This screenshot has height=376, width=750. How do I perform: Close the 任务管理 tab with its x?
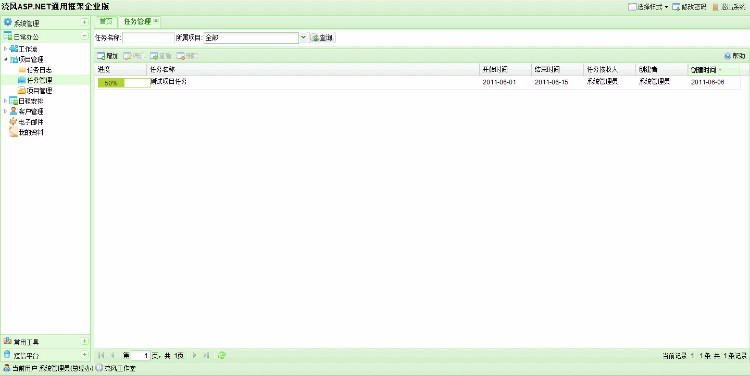pyautogui.click(x=156, y=21)
